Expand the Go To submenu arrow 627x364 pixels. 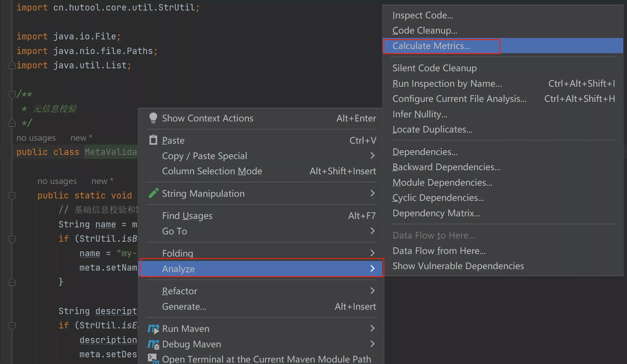pos(372,231)
